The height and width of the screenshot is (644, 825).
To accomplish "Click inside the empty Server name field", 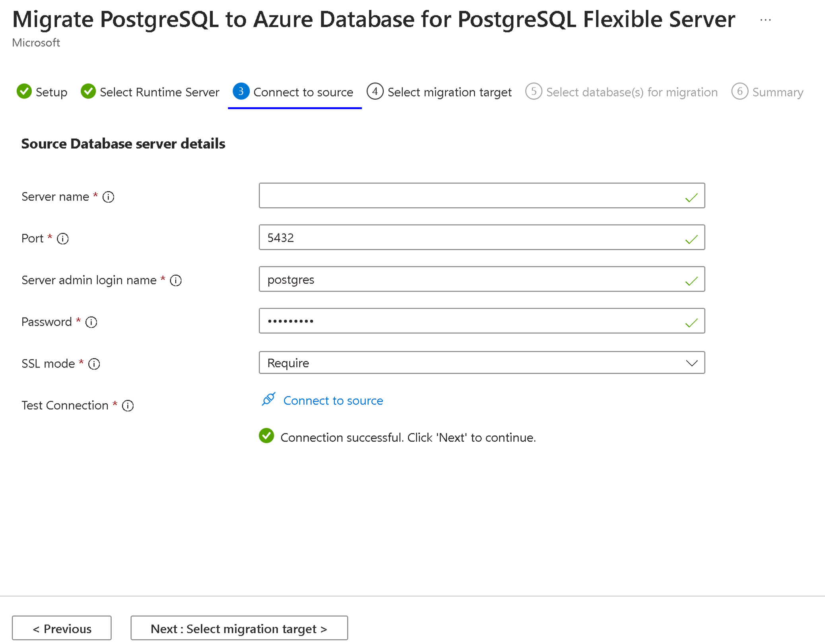I will [437, 196].
